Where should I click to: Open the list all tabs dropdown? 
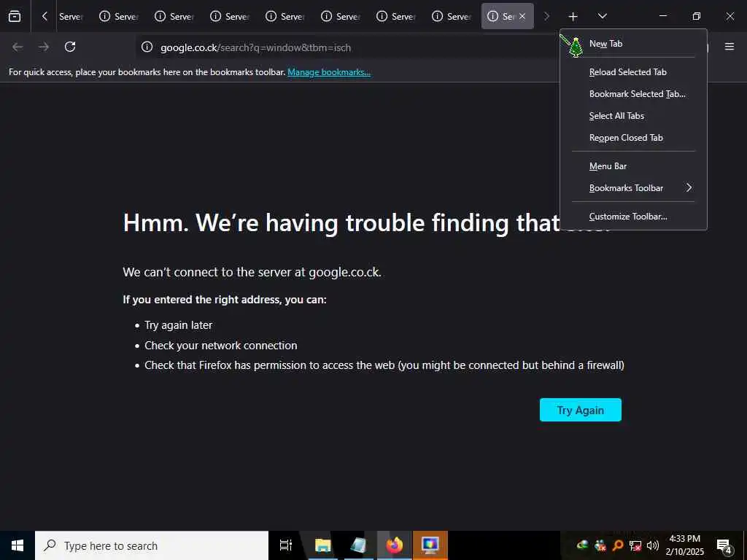[602, 16]
